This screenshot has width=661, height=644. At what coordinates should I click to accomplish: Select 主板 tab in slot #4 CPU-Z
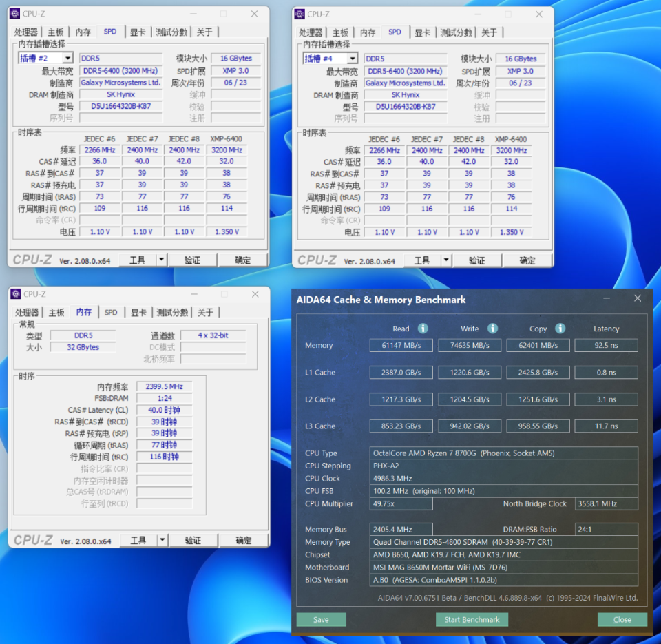[340, 32]
